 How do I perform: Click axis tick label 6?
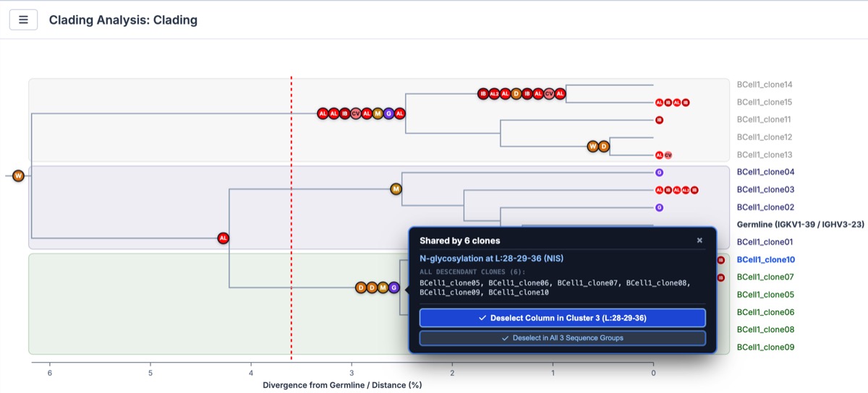coord(50,373)
